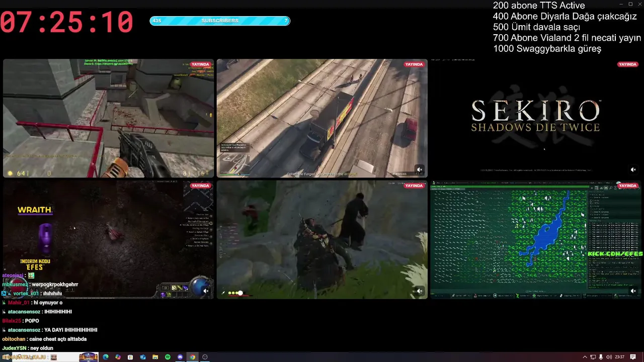644x362 pixels.
Task: Open the clock showing 23:37
Action: (x=619, y=357)
